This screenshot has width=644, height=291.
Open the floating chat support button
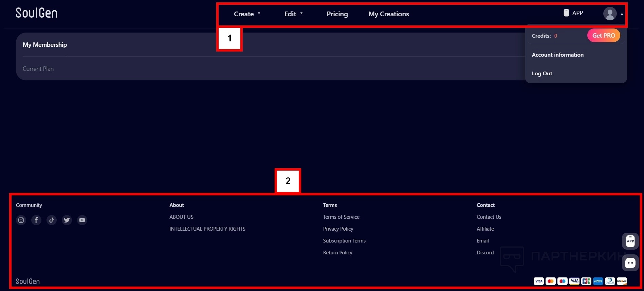pos(630,263)
